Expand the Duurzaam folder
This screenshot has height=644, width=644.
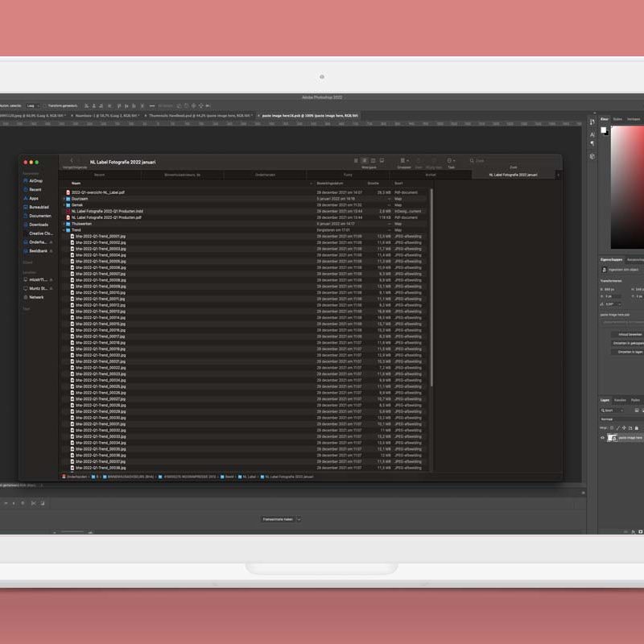(64, 199)
